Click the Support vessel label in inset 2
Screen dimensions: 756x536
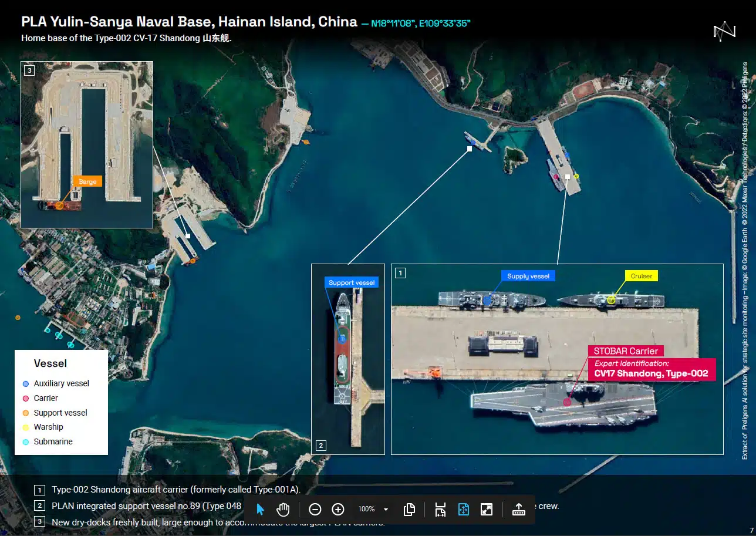coord(351,282)
